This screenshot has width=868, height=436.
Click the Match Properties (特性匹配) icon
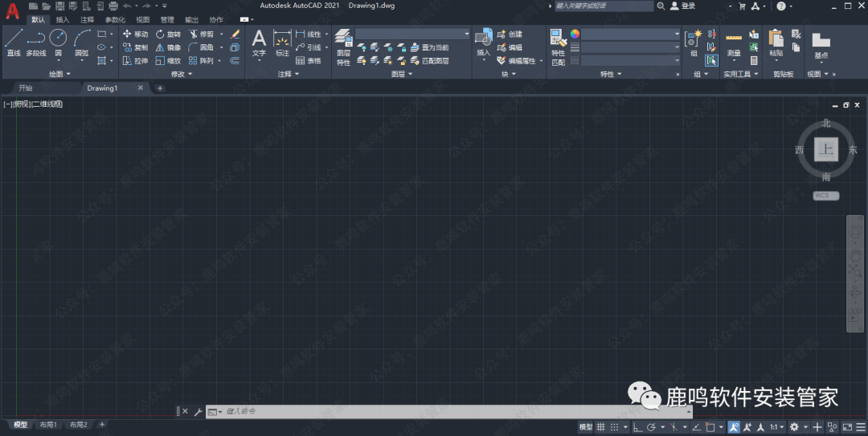558,47
